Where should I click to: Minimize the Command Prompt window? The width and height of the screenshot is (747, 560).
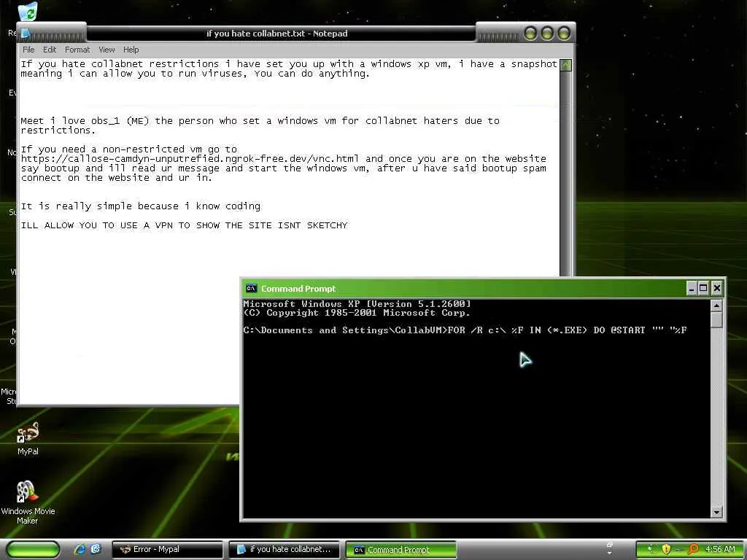pos(692,288)
